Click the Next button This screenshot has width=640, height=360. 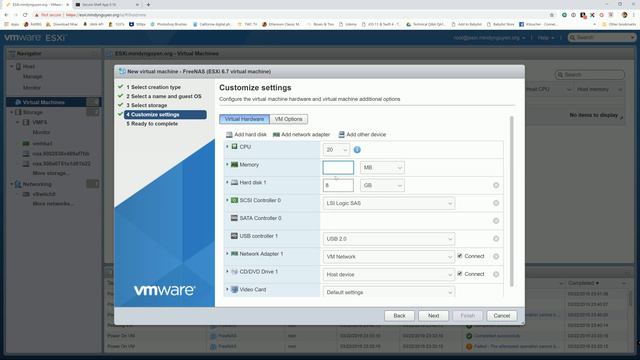click(433, 316)
